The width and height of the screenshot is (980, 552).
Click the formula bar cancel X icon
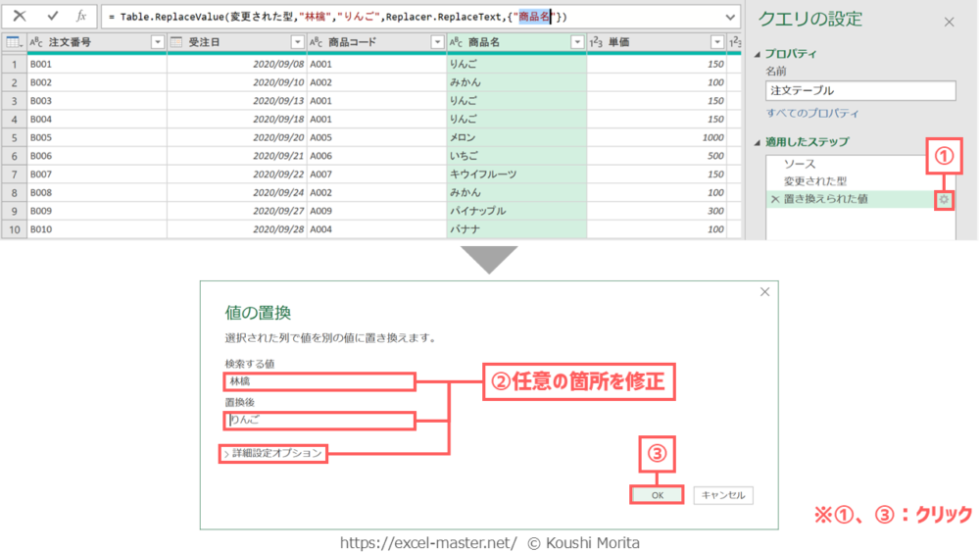[x=20, y=17]
